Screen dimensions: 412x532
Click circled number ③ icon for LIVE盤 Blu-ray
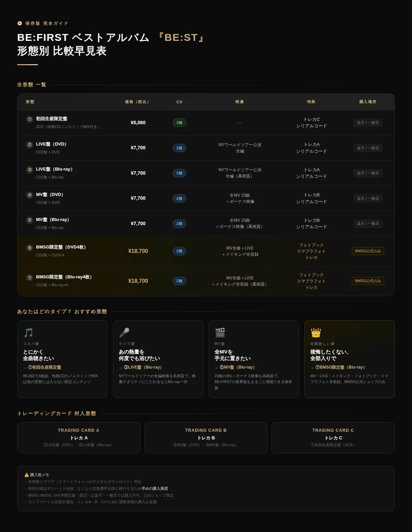point(30,170)
